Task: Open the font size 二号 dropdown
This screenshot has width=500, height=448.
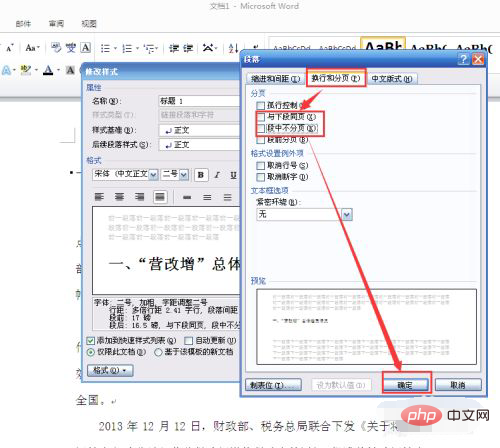Action: pos(184,175)
